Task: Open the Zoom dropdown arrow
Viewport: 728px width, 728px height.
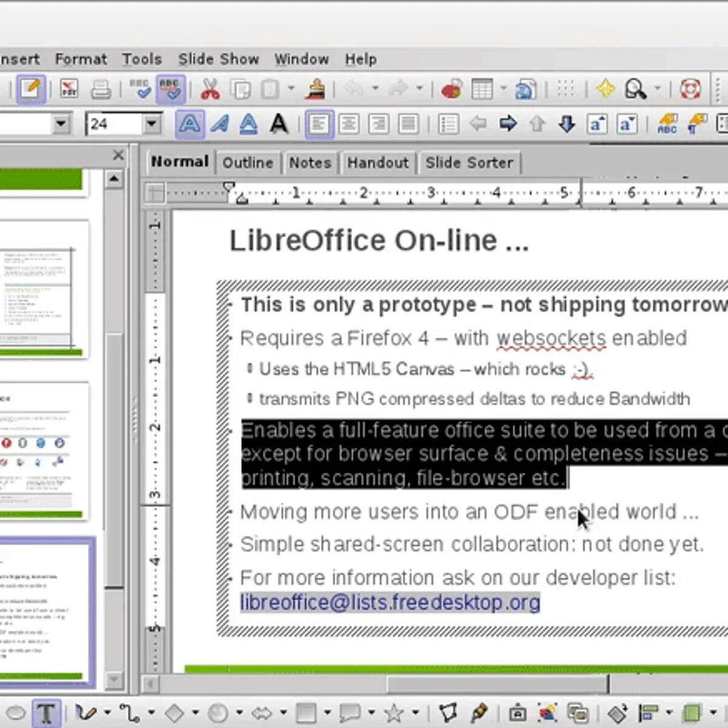Action: [658, 89]
